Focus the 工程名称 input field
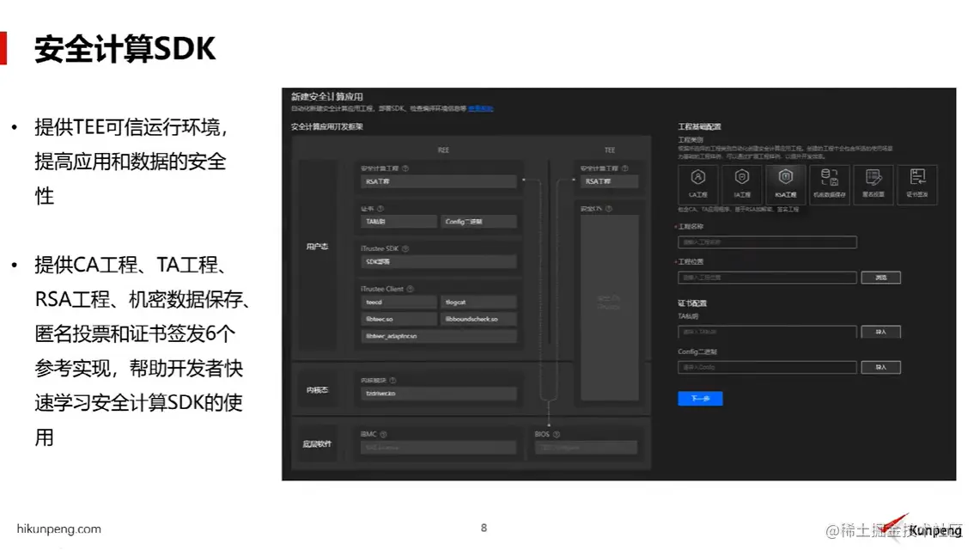 (767, 242)
